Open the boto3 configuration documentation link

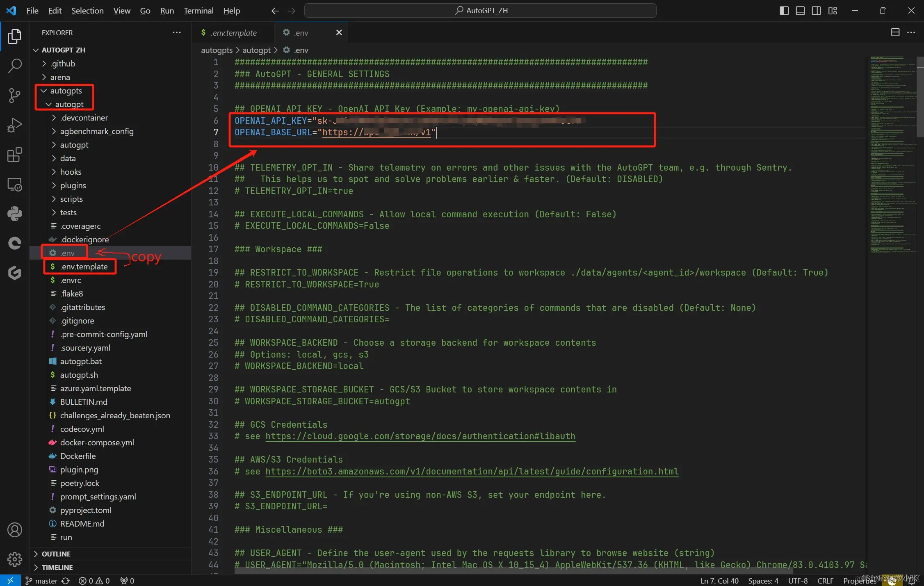(x=472, y=471)
